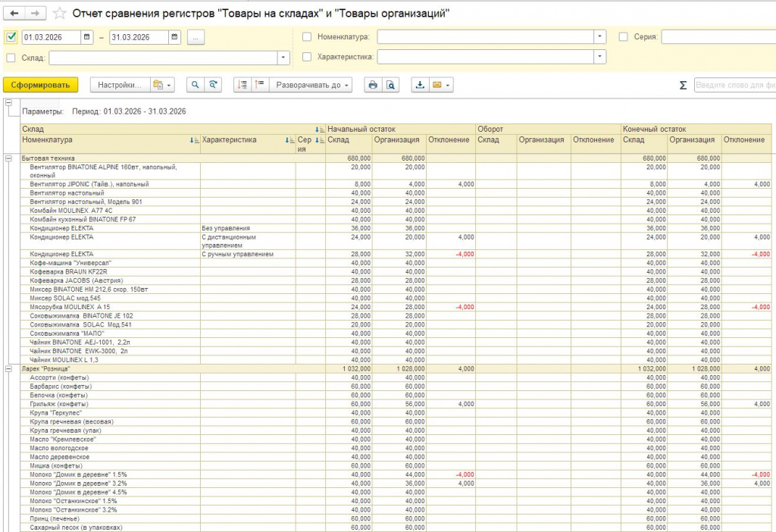Open print preview icon
776x532 pixels.
390,86
